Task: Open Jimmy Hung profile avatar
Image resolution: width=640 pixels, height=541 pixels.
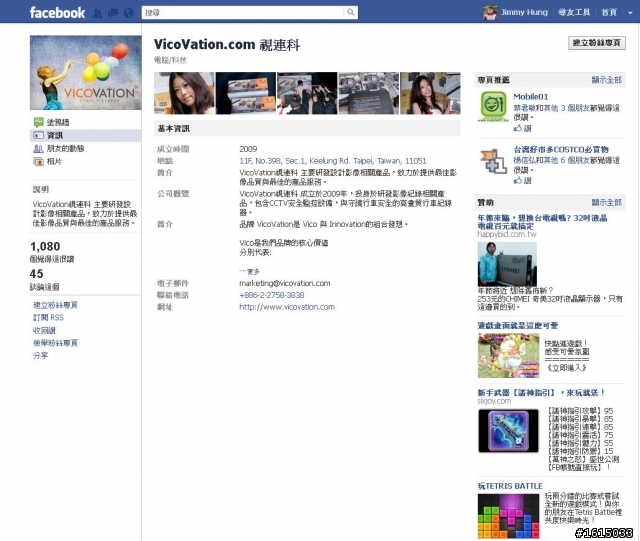Action: click(490, 13)
